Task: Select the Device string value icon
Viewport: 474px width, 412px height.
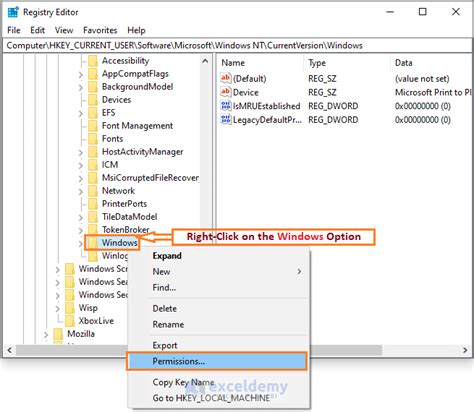Action: 226,92
